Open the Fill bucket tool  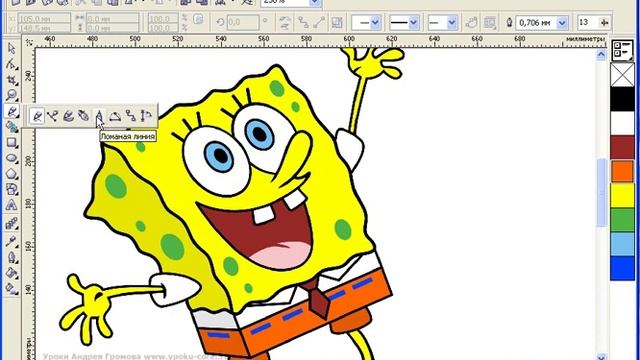pos(11,273)
